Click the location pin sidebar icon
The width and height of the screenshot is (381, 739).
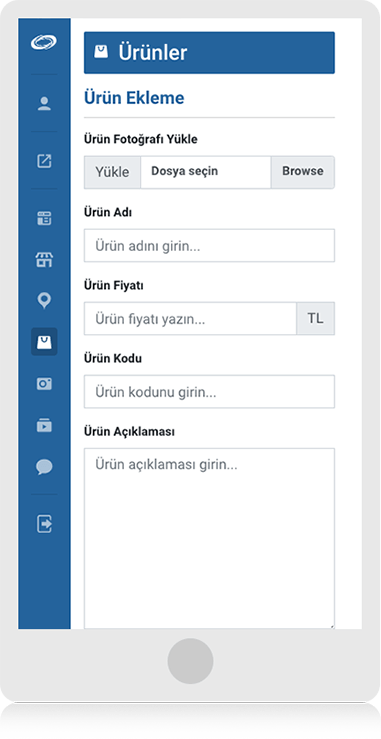pyautogui.click(x=44, y=300)
